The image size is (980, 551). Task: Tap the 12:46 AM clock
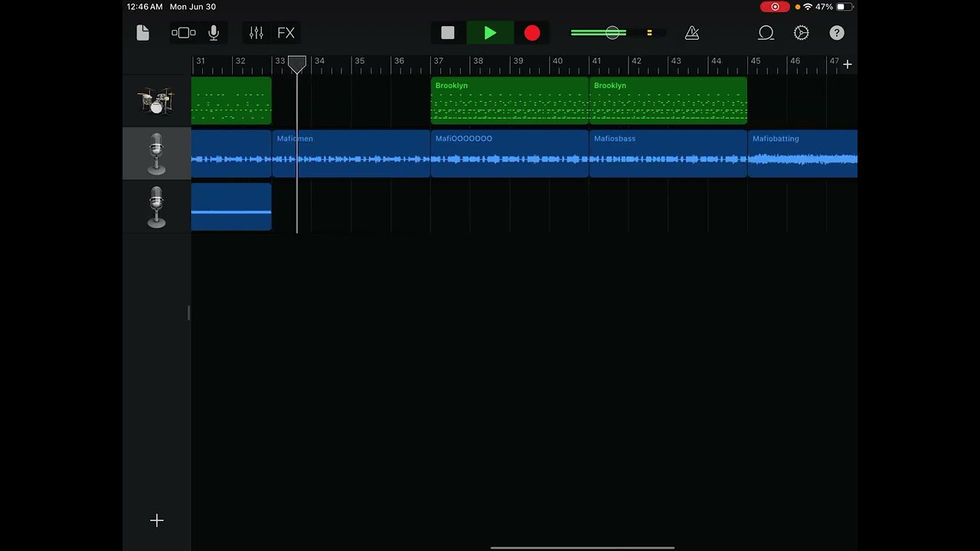click(x=145, y=7)
